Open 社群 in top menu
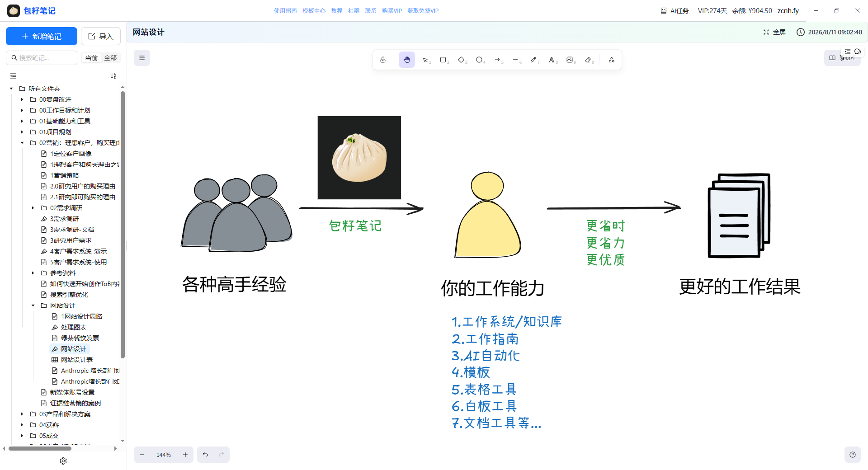Viewport: 868px width, 470px height. point(354,11)
